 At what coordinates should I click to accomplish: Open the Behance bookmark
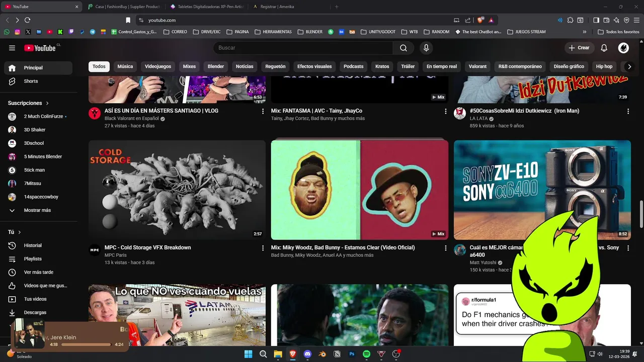click(x=342, y=32)
